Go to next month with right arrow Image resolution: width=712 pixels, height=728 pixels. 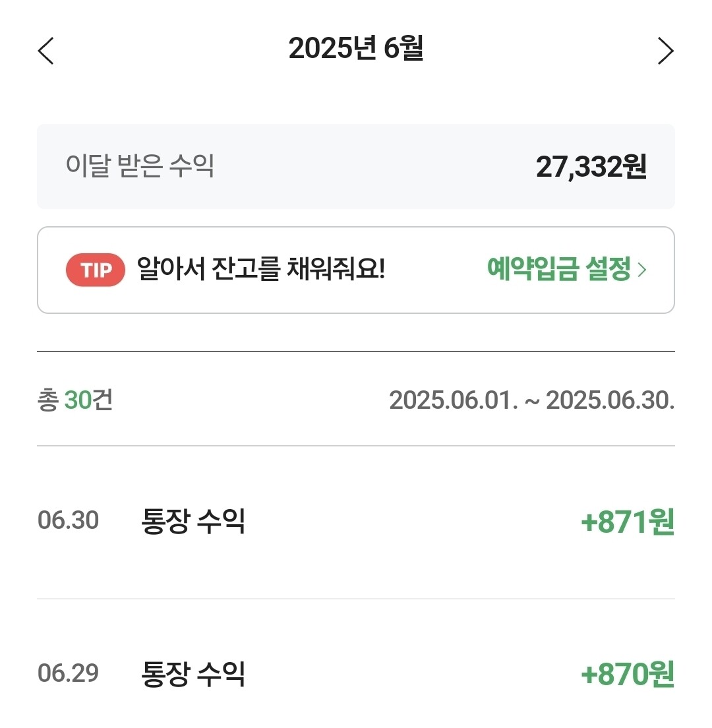pyautogui.click(x=666, y=51)
